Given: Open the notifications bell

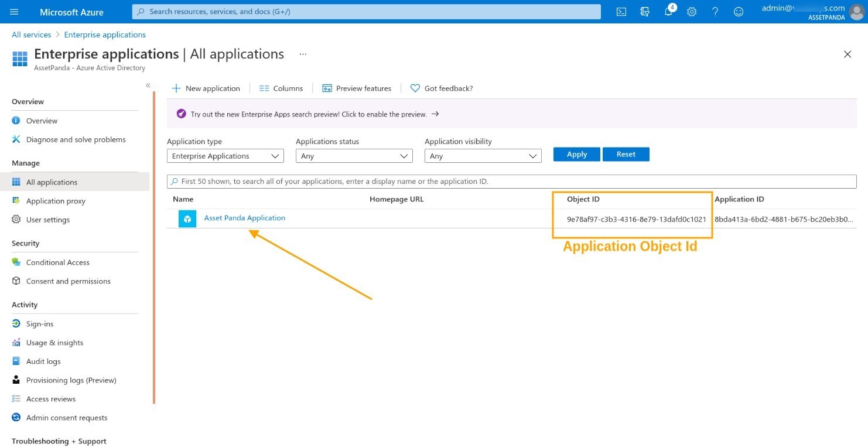Looking at the screenshot, I should (669, 12).
